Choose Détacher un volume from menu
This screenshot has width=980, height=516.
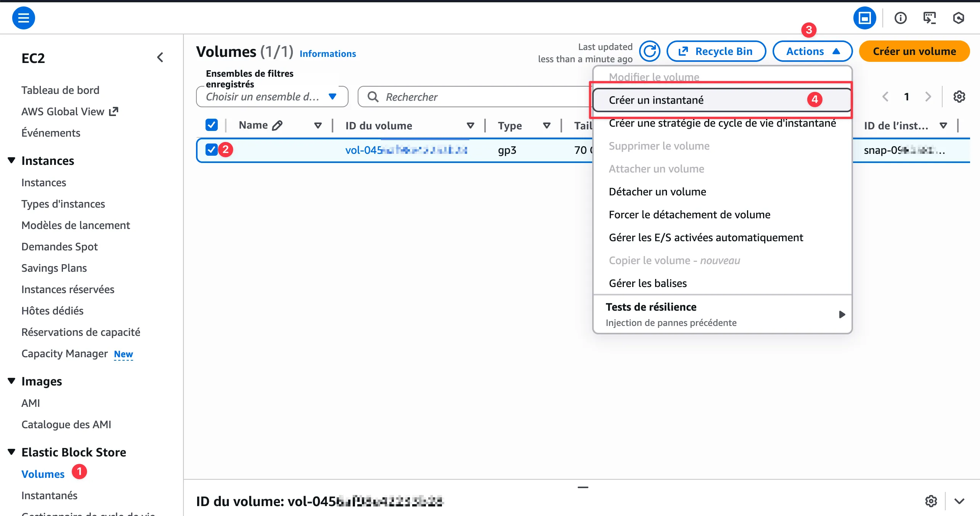(x=657, y=192)
